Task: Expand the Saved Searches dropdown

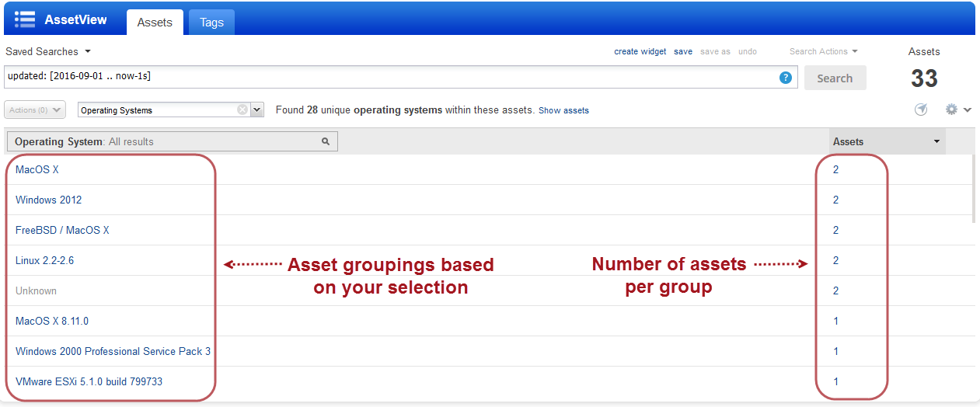Action: pos(48,51)
